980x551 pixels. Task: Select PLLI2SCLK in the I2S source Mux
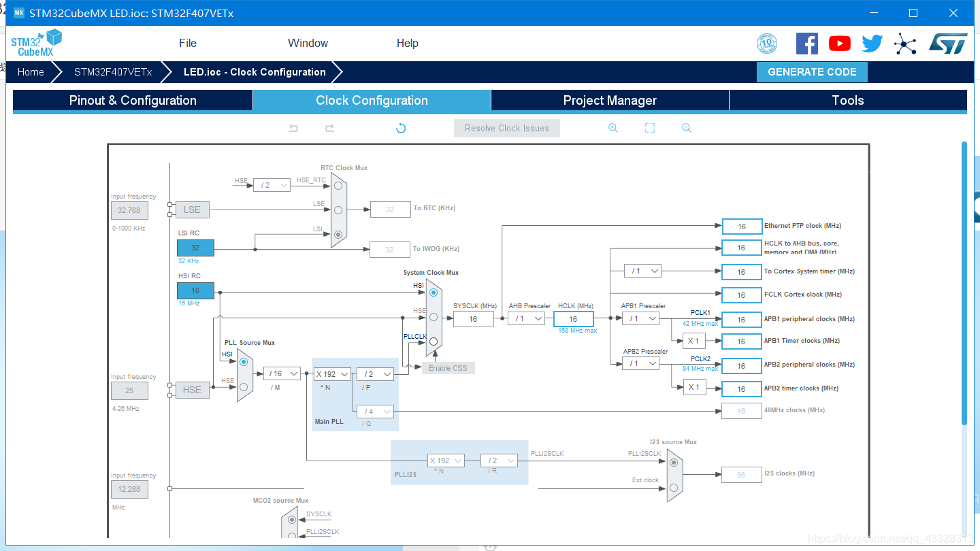(674, 463)
